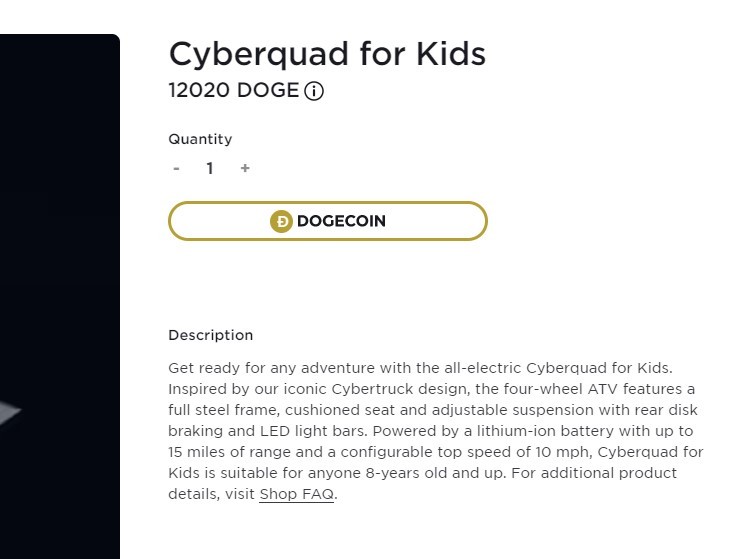Decrease quantity with the minus button
749x559 pixels.
176,168
